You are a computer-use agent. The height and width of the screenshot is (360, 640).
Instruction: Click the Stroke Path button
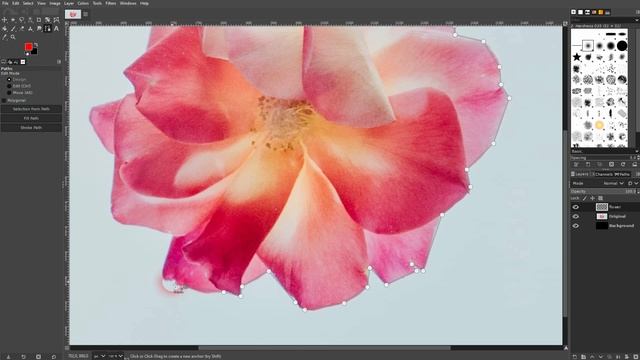(31, 128)
